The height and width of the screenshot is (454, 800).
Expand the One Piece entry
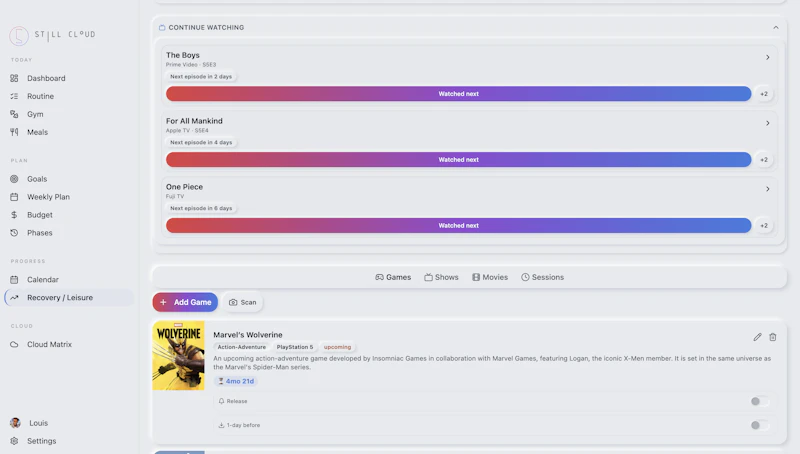coord(767,189)
